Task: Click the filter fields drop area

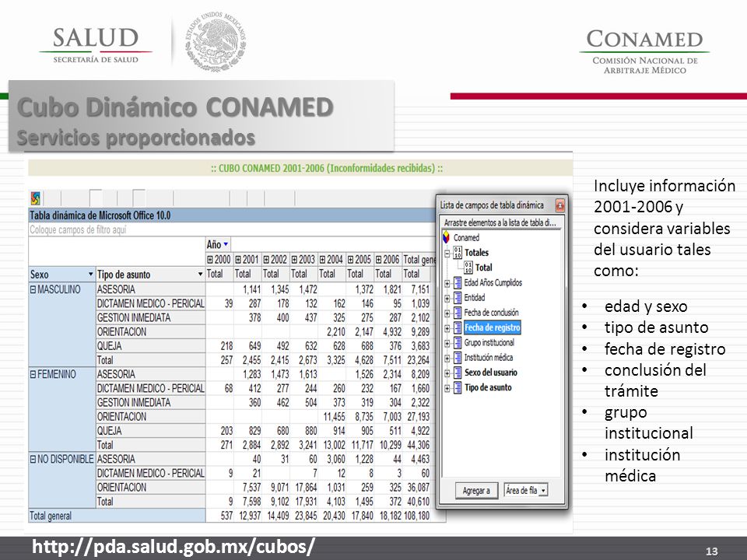Action: [x=232, y=230]
